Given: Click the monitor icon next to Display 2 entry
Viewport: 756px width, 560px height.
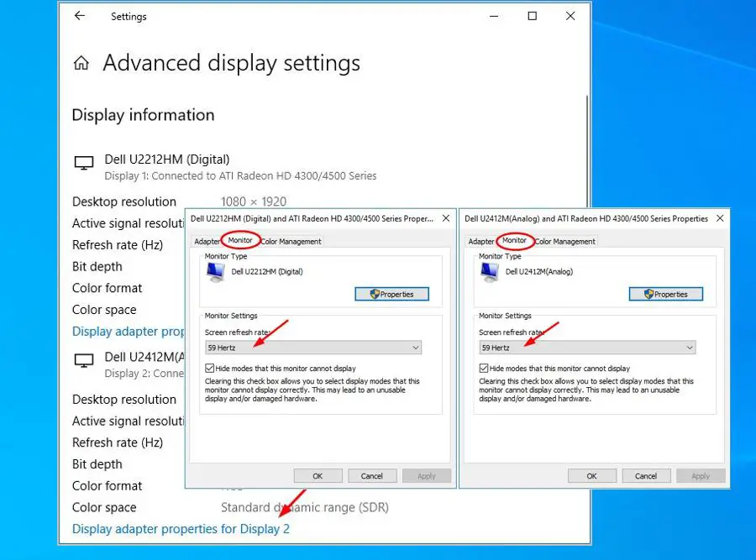Looking at the screenshot, I should click(x=83, y=360).
